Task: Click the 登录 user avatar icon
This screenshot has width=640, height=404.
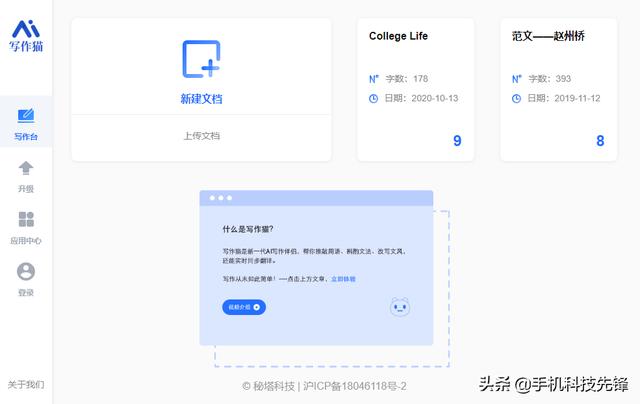Action: tap(26, 271)
